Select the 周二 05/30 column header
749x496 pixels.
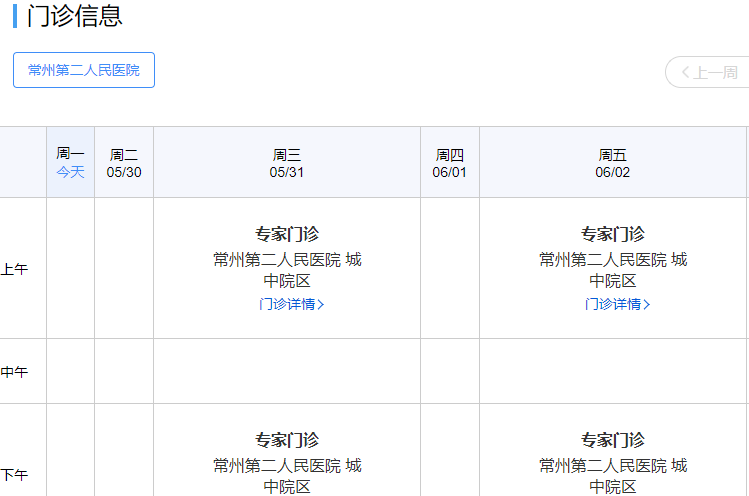pyautogui.click(x=124, y=162)
